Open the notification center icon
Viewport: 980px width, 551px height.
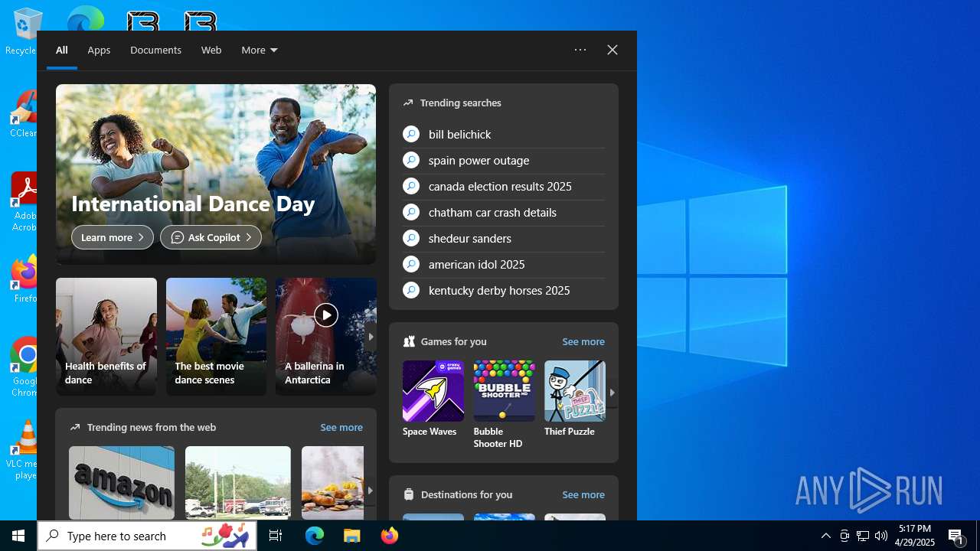coord(956,536)
